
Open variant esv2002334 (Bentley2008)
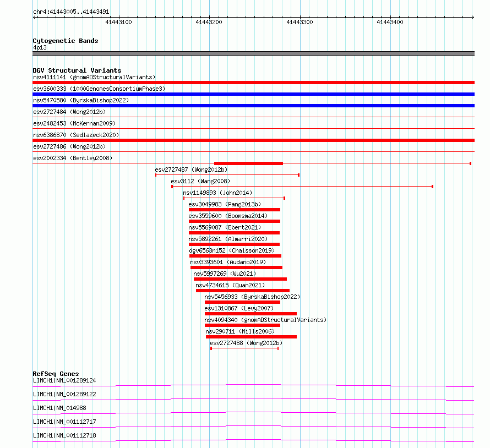(x=73, y=158)
